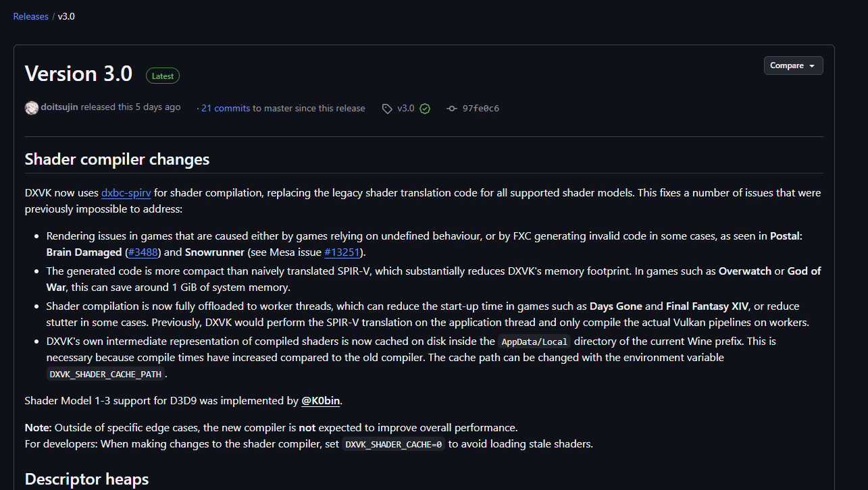This screenshot has height=490, width=868.
Task: Click the AppData/Local code snippet
Action: coord(534,342)
